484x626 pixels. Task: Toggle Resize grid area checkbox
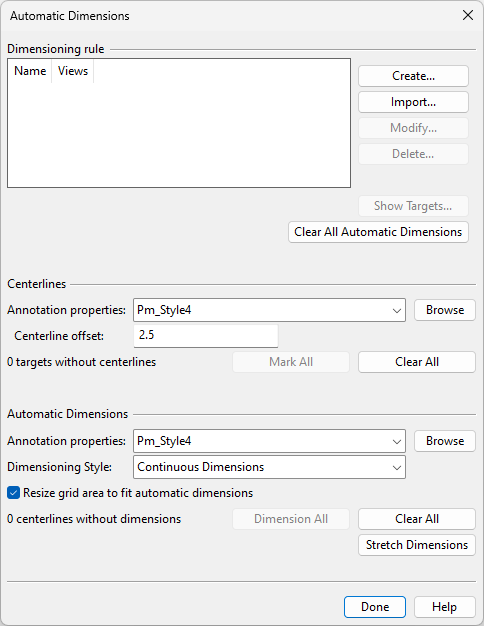coord(13,493)
